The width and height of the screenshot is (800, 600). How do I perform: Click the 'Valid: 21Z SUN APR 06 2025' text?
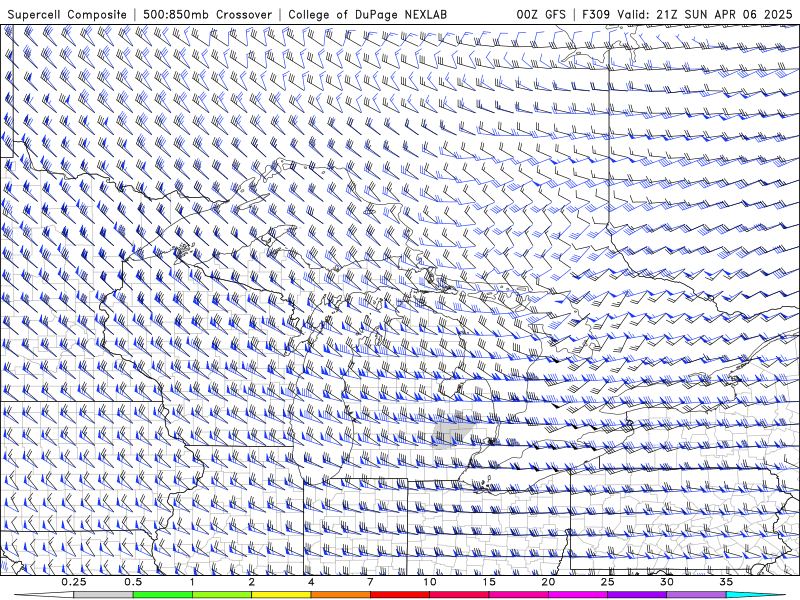click(x=705, y=15)
